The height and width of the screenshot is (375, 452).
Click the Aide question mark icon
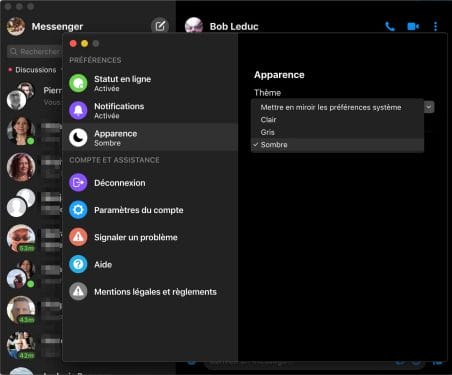(x=78, y=264)
